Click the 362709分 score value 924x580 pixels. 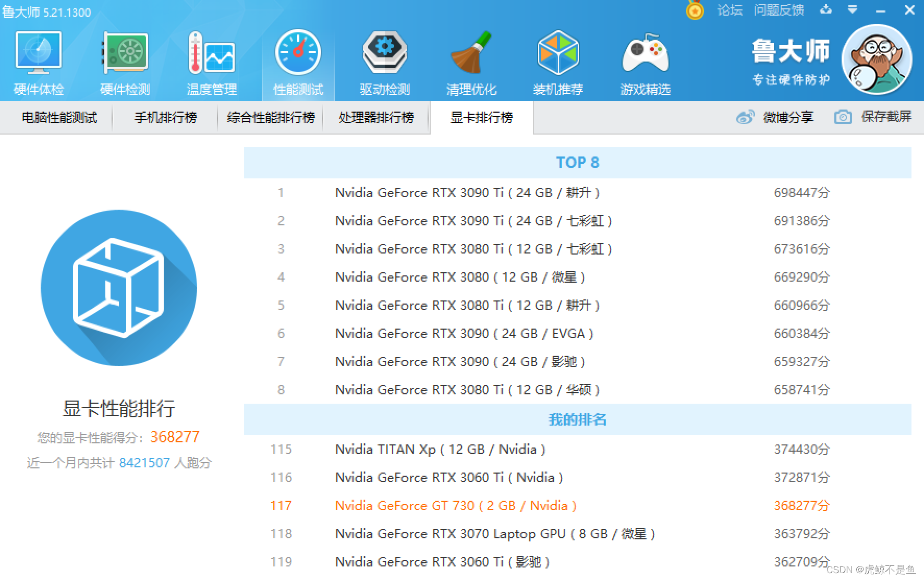802,562
